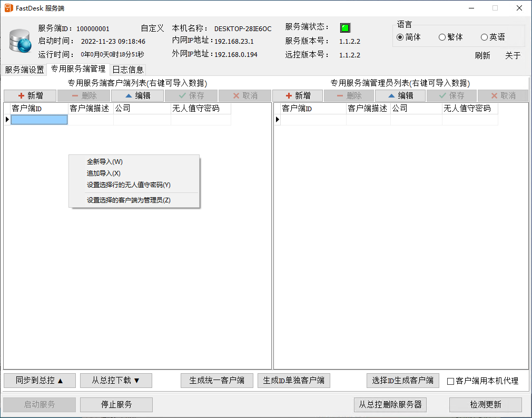This screenshot has height=418, width=532.
Task: Click the 停止服务 button
Action: coord(116,404)
